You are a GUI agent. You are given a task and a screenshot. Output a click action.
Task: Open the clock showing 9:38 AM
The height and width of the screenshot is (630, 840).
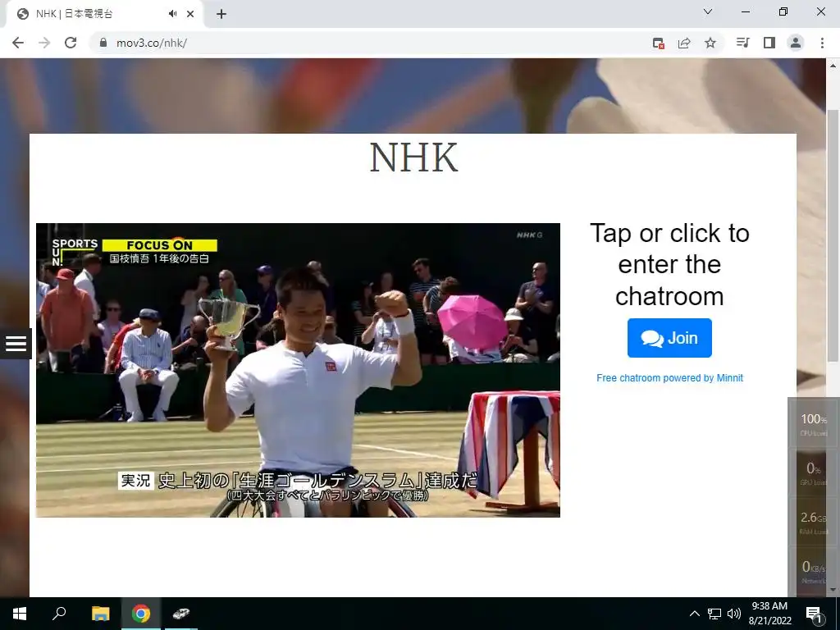click(x=769, y=614)
